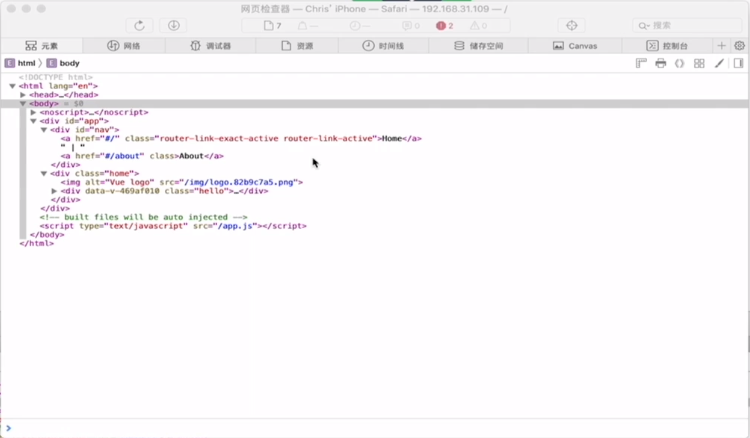Click the red error count indicator
Image resolution: width=750 pixels, height=438 pixels.
point(444,25)
